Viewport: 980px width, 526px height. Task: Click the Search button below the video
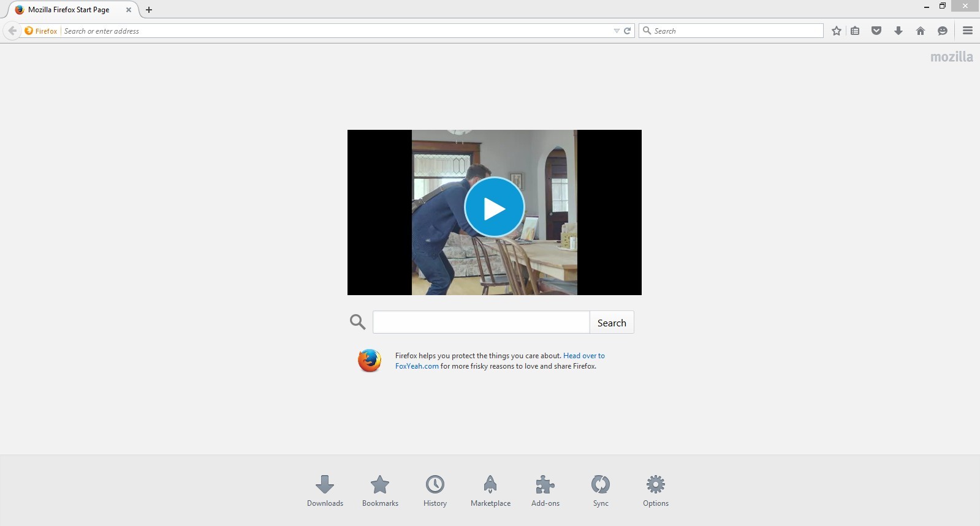tap(612, 323)
